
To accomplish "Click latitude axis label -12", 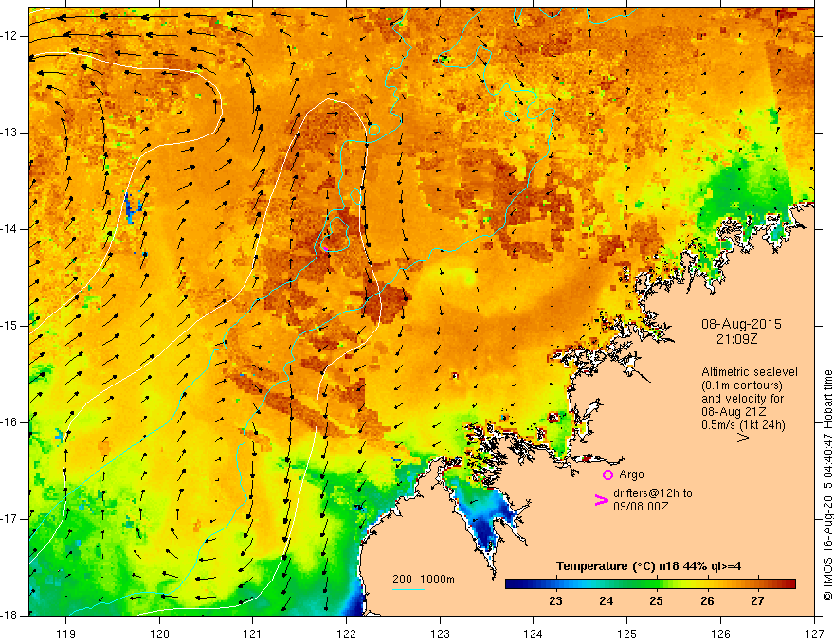I will tap(10, 36).
